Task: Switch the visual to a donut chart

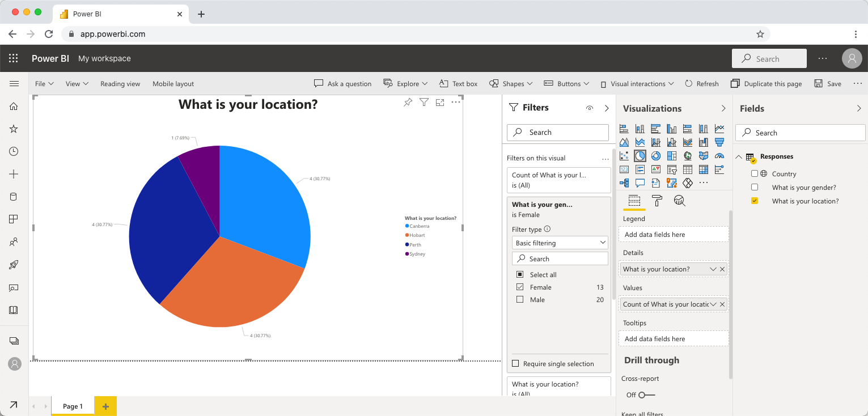Action: (655, 155)
